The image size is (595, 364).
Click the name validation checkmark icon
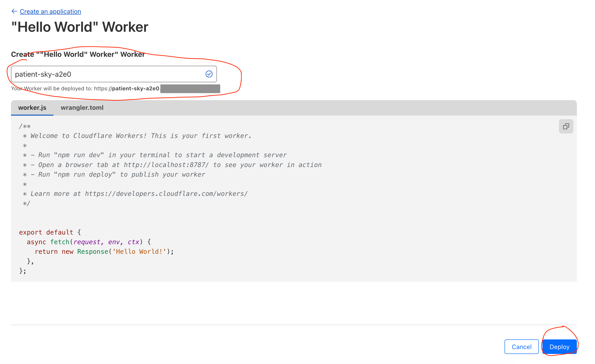(x=209, y=74)
